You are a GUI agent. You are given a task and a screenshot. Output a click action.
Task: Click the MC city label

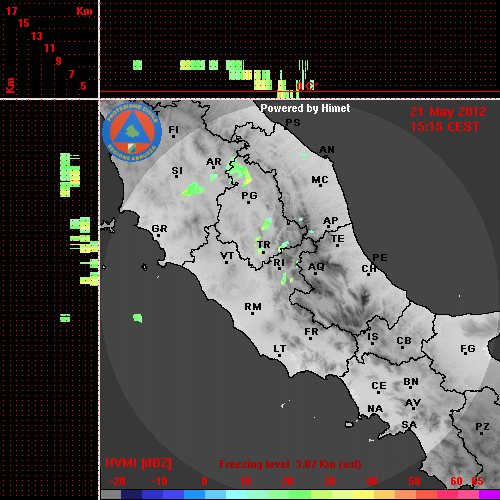(320, 180)
